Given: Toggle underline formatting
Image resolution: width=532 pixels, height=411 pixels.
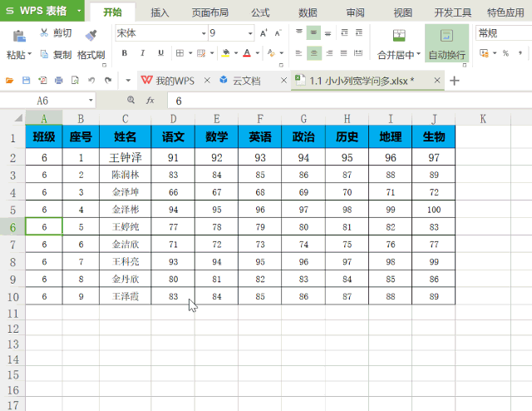Looking at the screenshot, I should pos(160,53).
